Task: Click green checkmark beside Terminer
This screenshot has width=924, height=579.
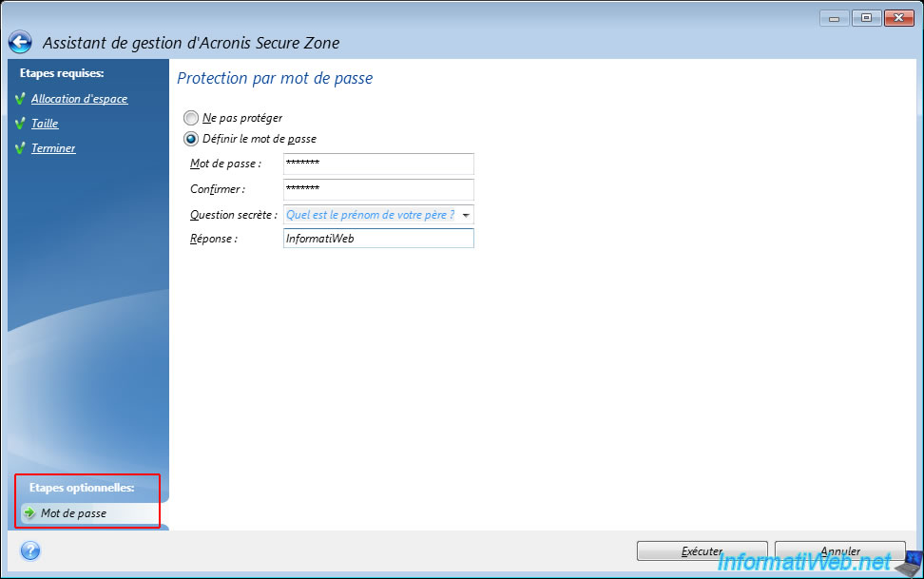Action: point(20,148)
